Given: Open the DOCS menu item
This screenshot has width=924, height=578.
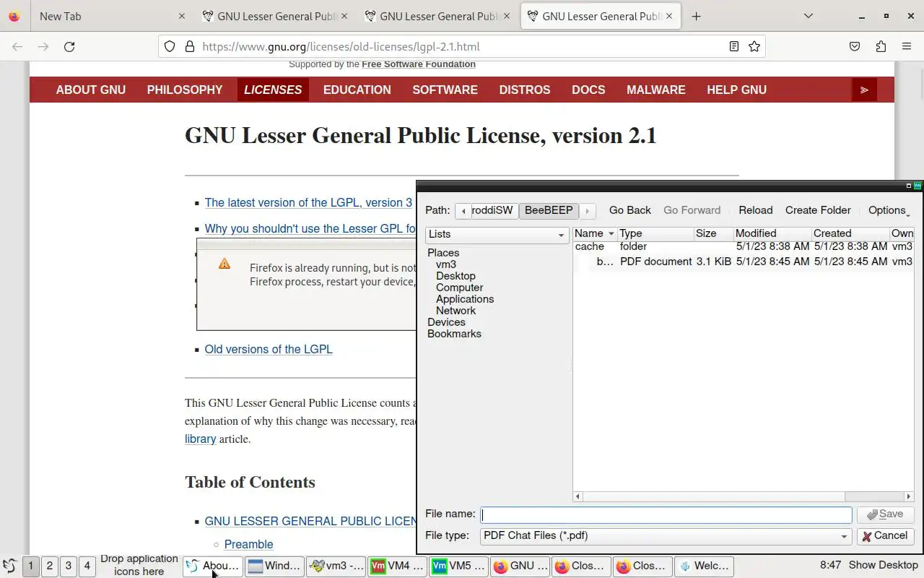Looking at the screenshot, I should [x=588, y=90].
